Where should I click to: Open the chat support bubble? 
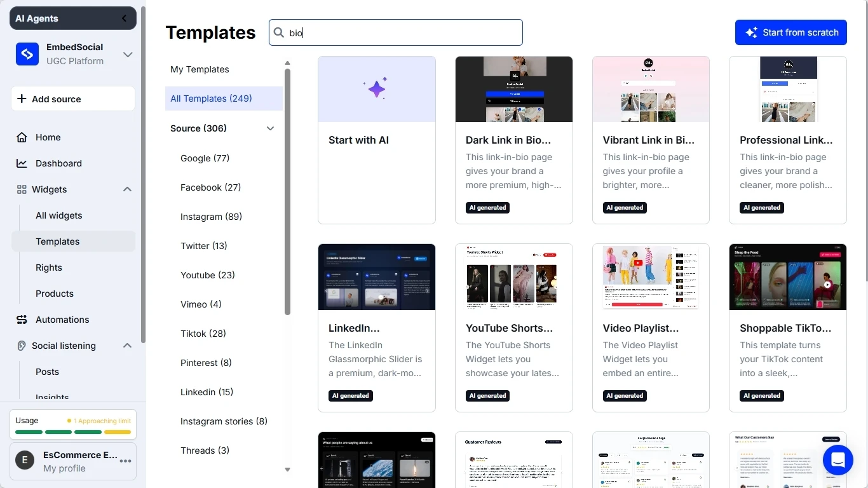[837, 459]
